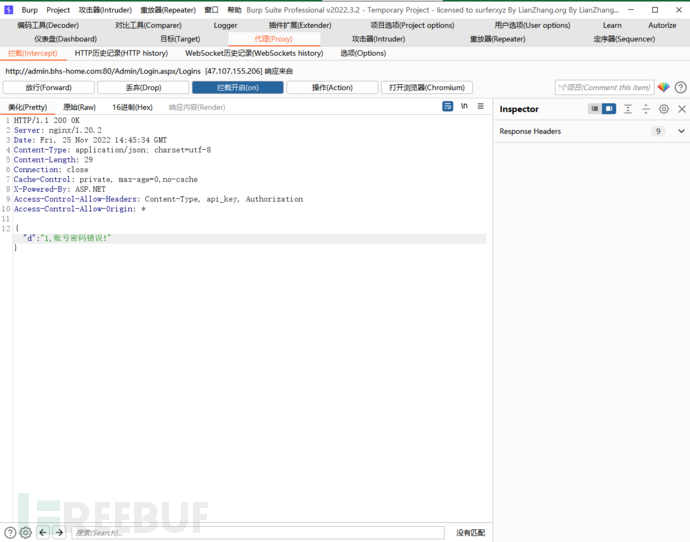Open the Project menu

tap(58, 10)
